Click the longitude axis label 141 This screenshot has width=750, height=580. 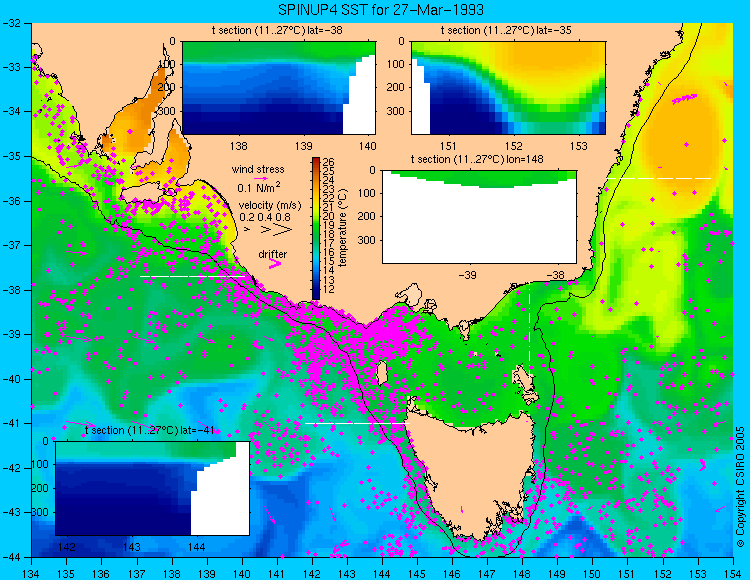[x=276, y=574]
